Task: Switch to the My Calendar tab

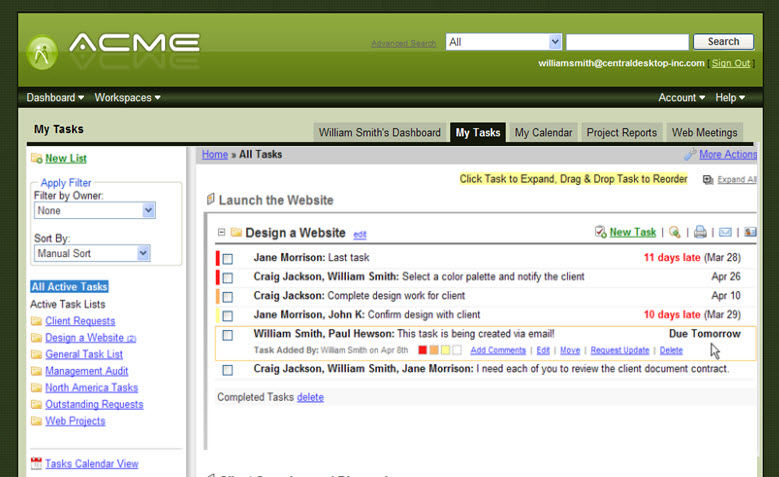Action: [x=543, y=132]
